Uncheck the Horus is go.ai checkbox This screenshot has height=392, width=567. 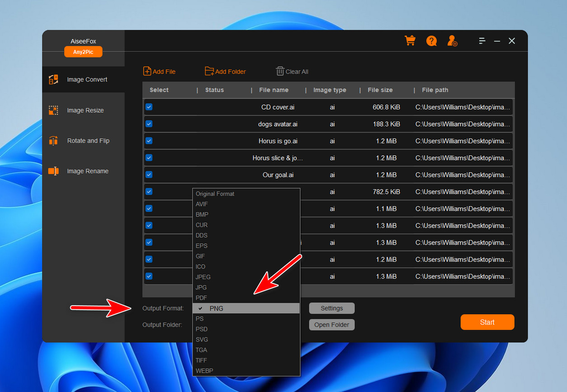(149, 141)
